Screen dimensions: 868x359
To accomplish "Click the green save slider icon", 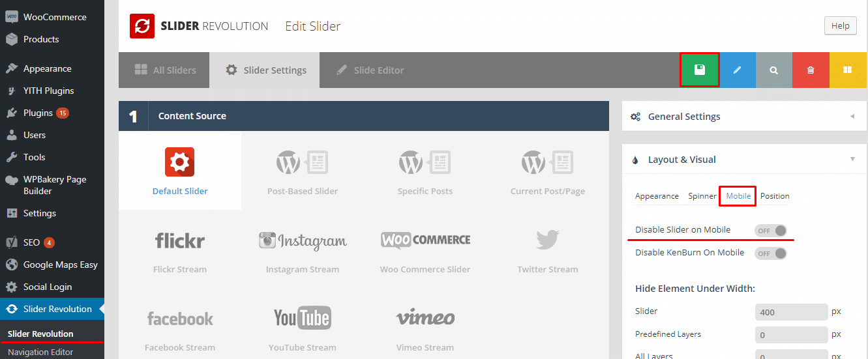I will click(x=700, y=70).
